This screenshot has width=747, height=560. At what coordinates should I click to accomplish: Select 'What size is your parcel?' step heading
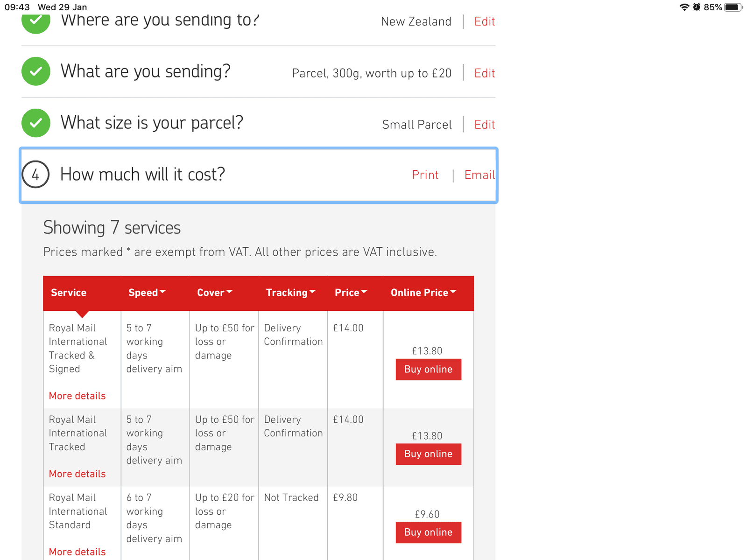click(x=152, y=123)
